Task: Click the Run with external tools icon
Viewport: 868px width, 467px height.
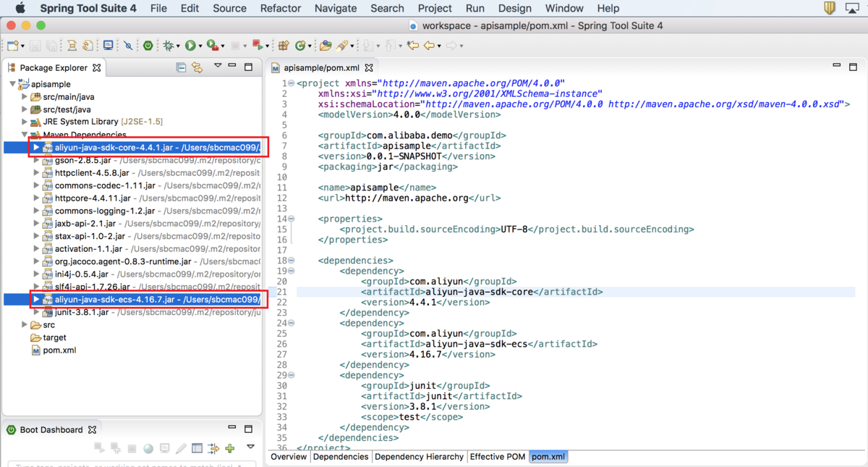Action: (x=212, y=46)
